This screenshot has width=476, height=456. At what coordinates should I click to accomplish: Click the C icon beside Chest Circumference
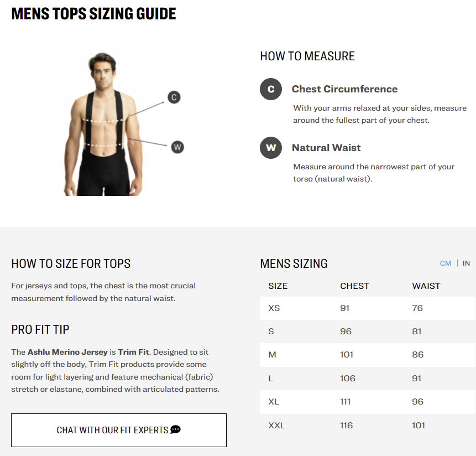point(271,89)
